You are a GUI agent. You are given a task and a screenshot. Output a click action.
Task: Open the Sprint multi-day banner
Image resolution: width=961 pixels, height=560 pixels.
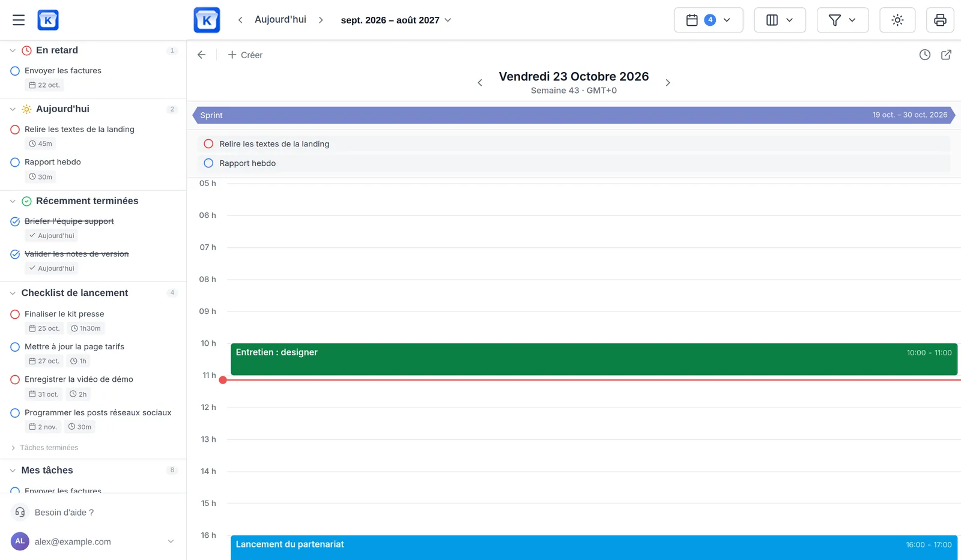tap(574, 115)
